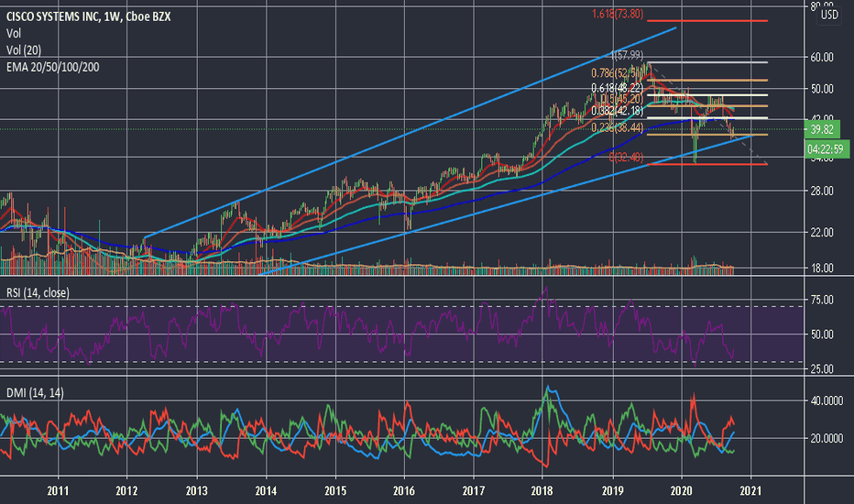Click the 18.00 price axis label

point(822,268)
